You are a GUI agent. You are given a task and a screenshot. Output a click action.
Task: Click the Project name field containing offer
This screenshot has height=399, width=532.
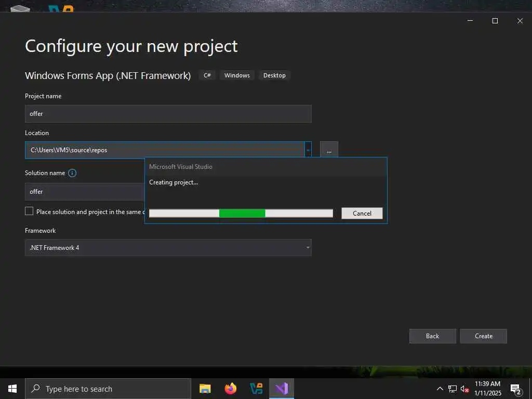point(168,114)
